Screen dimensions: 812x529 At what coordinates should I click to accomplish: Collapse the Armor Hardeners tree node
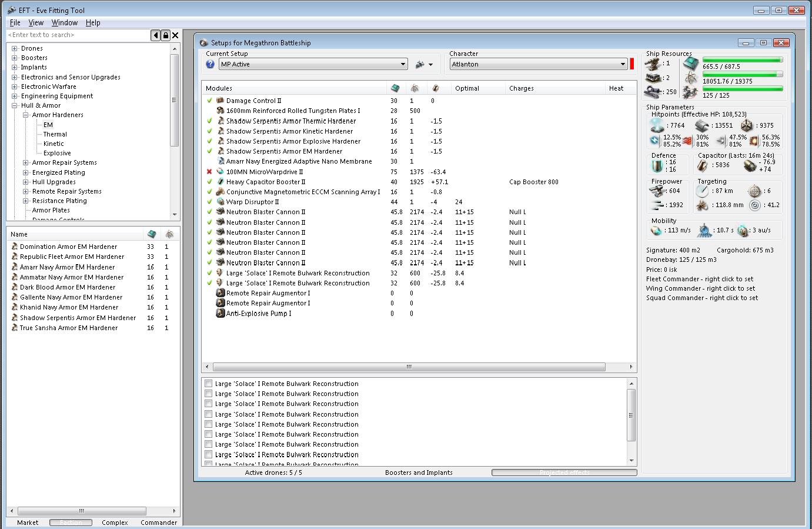[x=26, y=115]
